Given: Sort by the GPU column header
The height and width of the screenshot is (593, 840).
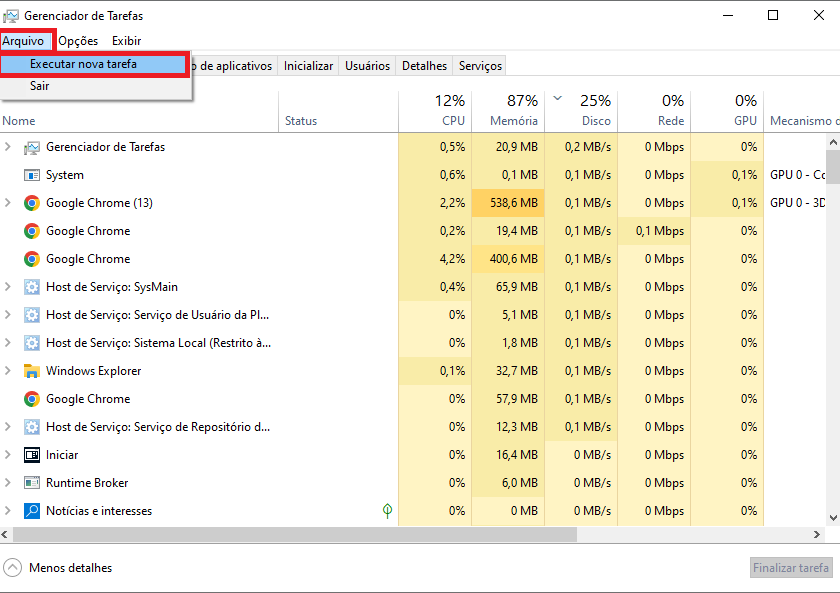Looking at the screenshot, I should click(727, 112).
